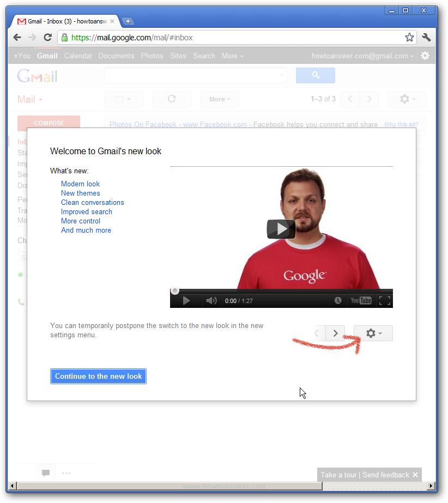Open video on YouTube via logo
448x503 pixels.
coord(361,301)
